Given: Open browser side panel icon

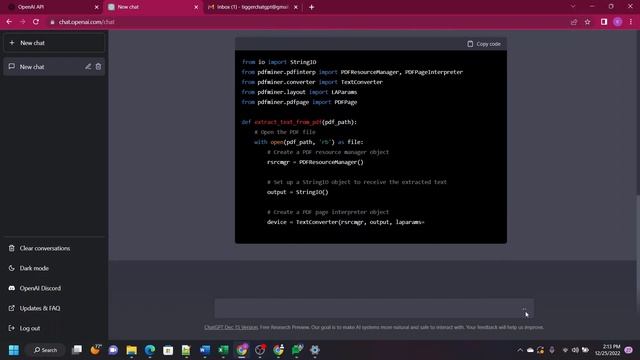Looking at the screenshot, I should [x=604, y=22].
